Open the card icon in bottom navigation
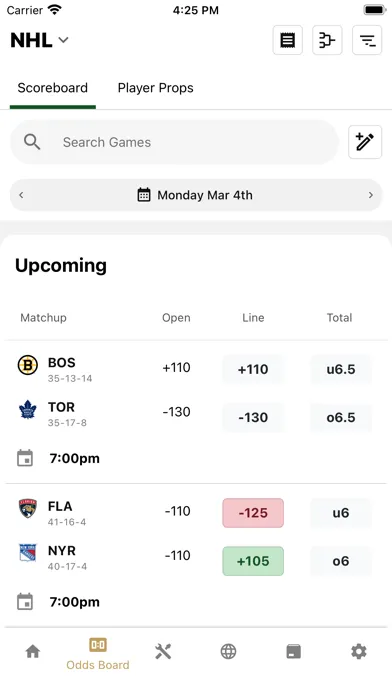Image resolution: width=392 pixels, height=696 pixels. 293,652
